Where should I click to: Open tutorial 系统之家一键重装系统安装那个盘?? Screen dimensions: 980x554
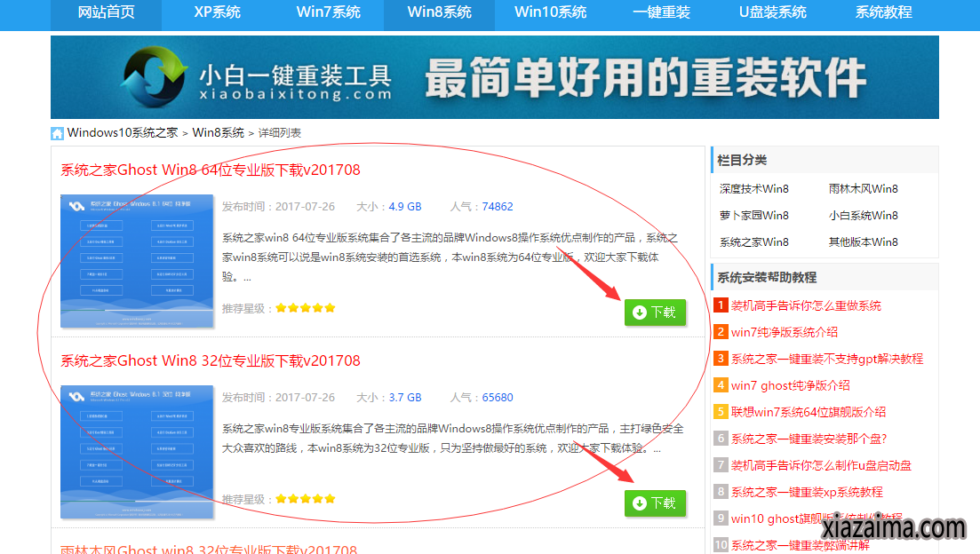coord(809,439)
